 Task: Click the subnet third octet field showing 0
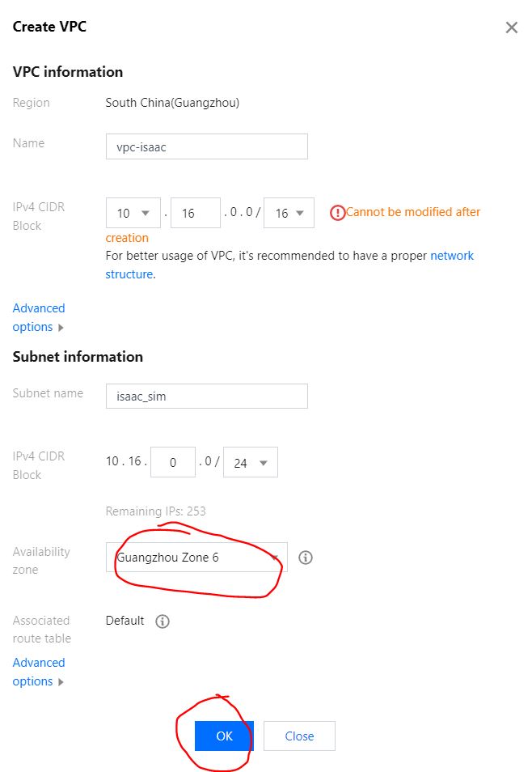coord(173,463)
